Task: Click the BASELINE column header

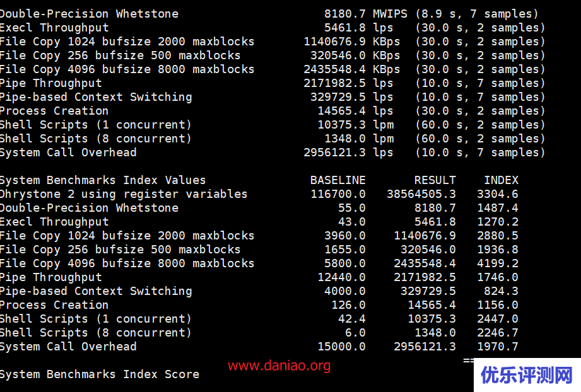Action: tap(337, 180)
